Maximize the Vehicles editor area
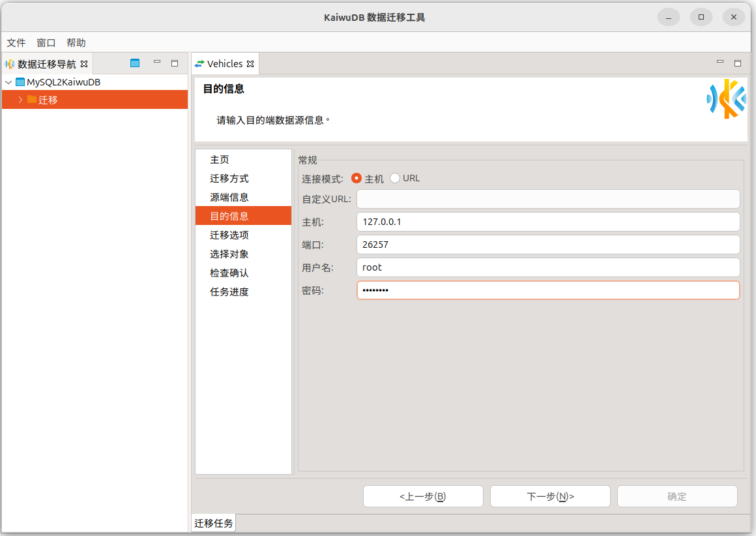 (738, 63)
